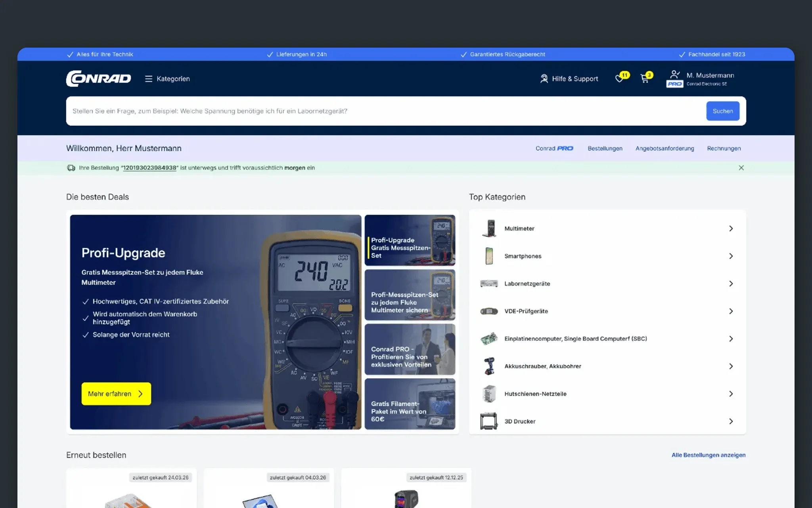
Task: Dismiss the order delivery notification
Action: 741,168
